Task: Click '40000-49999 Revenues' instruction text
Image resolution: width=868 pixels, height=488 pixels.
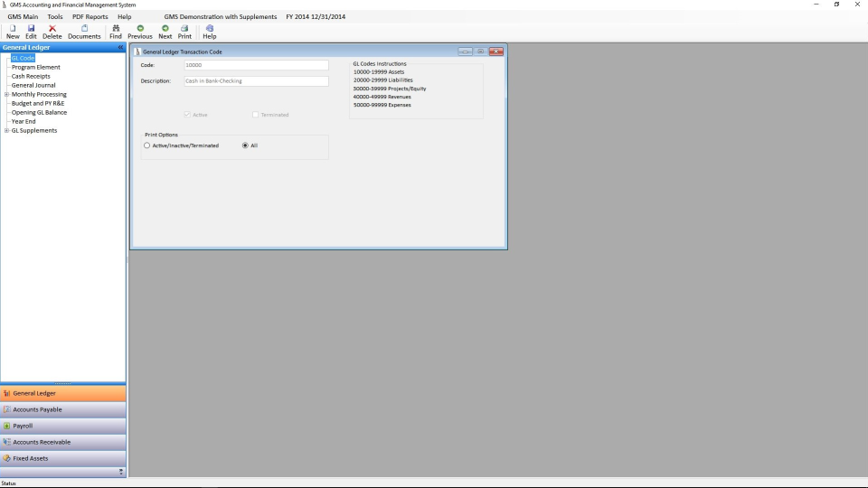Action: point(382,97)
